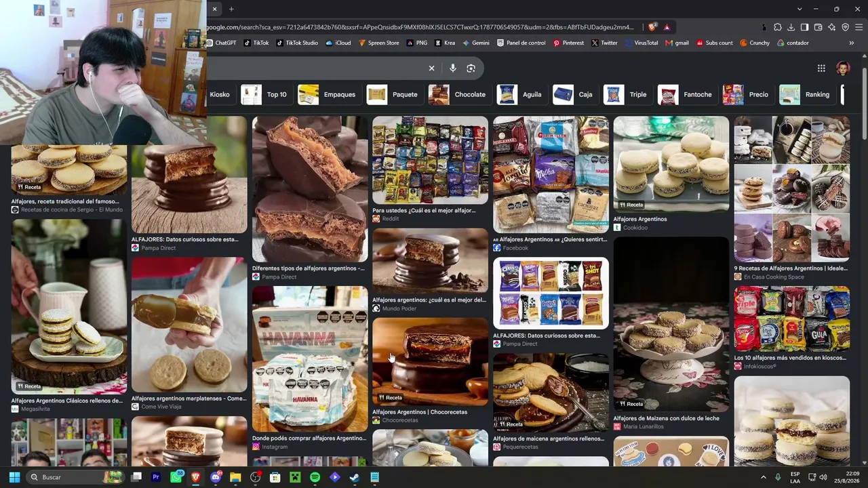The image size is (868, 488).
Task: Click the Brave Shields icon in address bar
Action: (x=652, y=27)
